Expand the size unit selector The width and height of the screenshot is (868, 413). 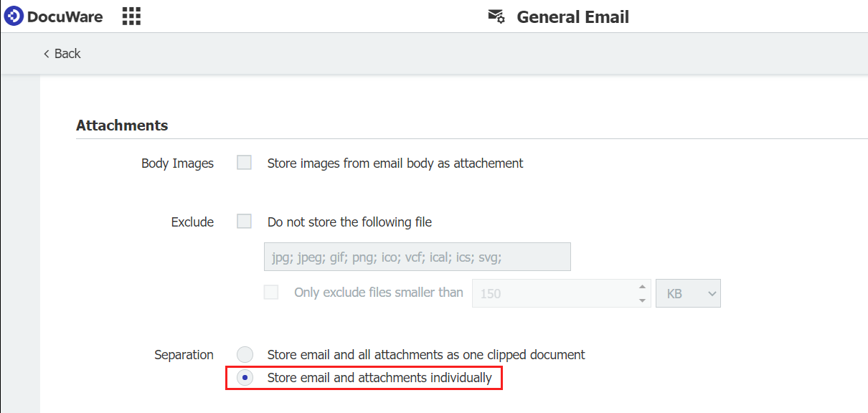coord(688,293)
